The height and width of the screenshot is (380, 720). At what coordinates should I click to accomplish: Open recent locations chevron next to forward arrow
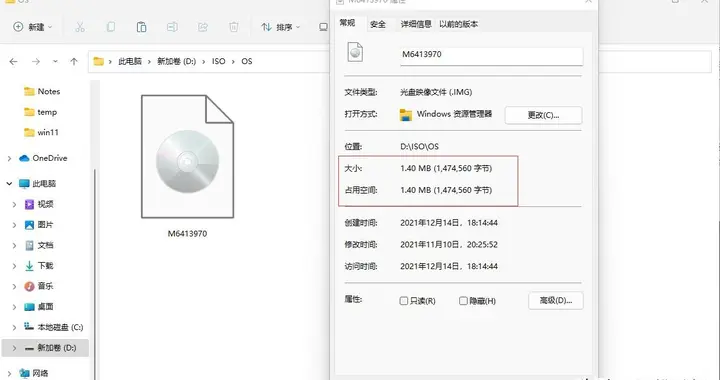[55, 61]
